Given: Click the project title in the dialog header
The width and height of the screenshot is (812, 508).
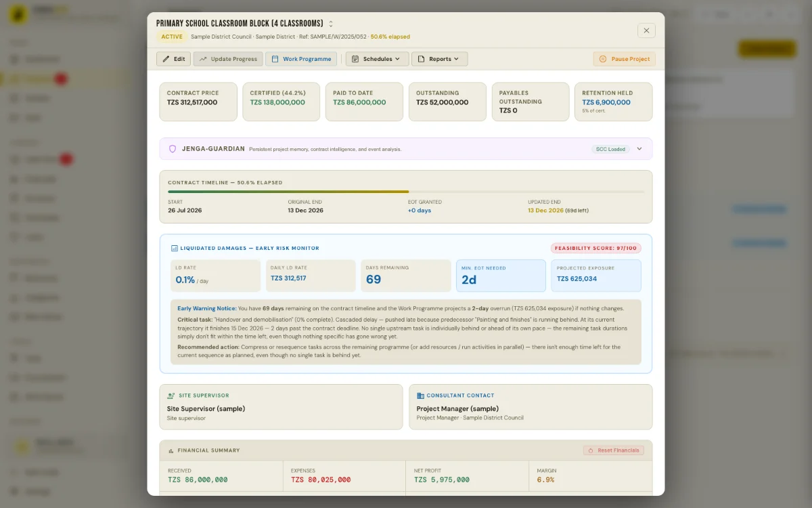Looking at the screenshot, I should point(240,24).
